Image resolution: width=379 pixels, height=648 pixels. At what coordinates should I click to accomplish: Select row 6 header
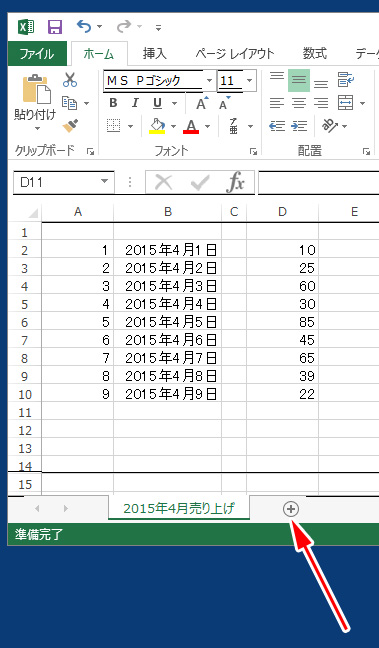pyautogui.click(x=24, y=322)
